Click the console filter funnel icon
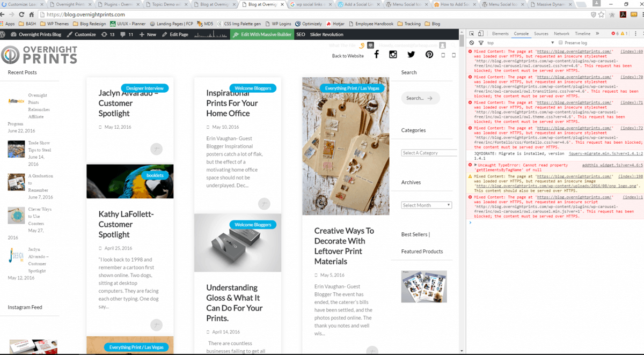This screenshot has height=355, width=644. [x=480, y=43]
